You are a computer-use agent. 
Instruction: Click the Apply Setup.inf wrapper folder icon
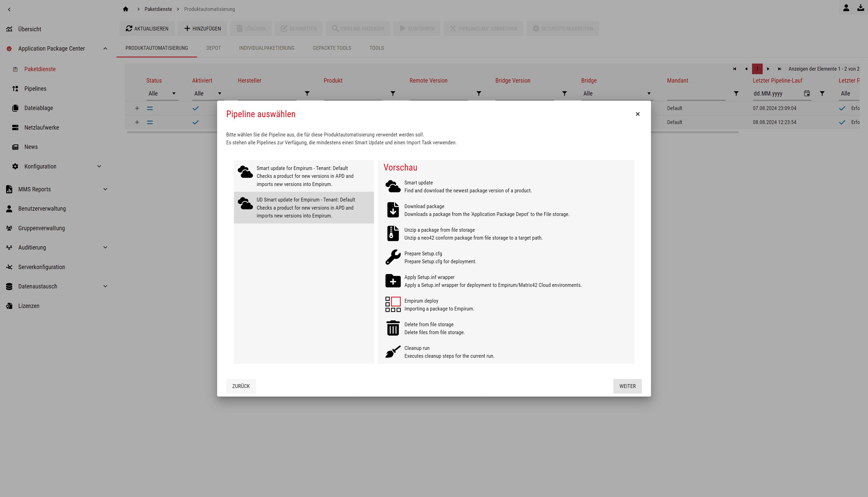tap(393, 281)
